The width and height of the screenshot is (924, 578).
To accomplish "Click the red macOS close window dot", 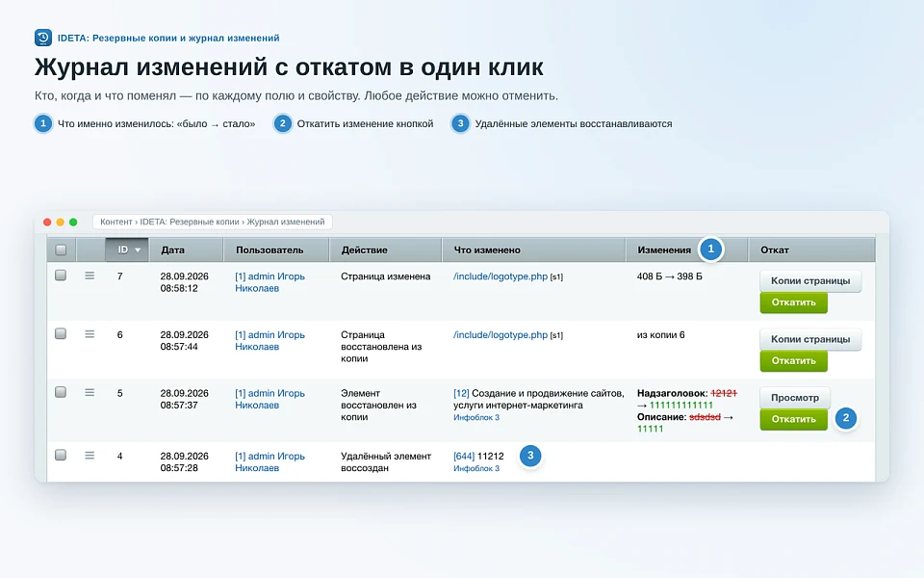I will [47, 222].
